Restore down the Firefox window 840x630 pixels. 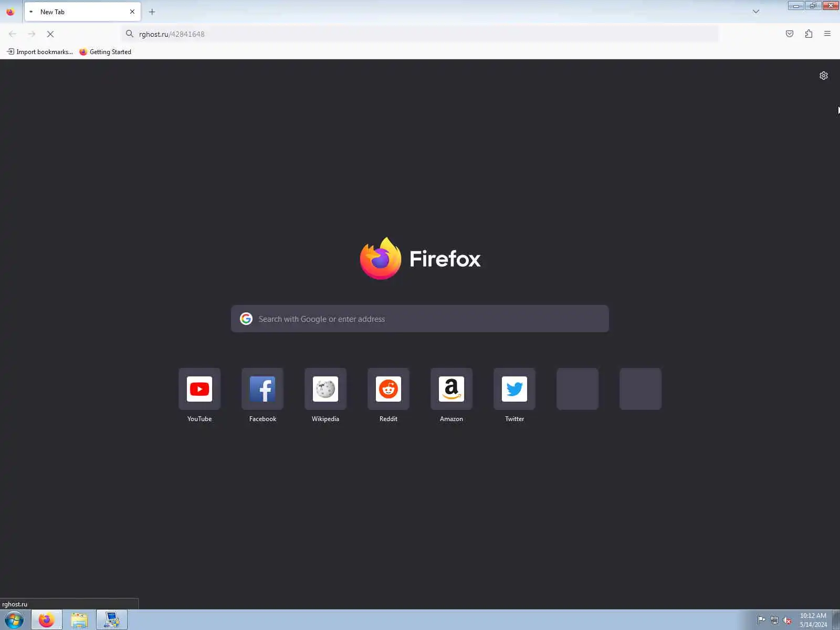click(x=813, y=6)
